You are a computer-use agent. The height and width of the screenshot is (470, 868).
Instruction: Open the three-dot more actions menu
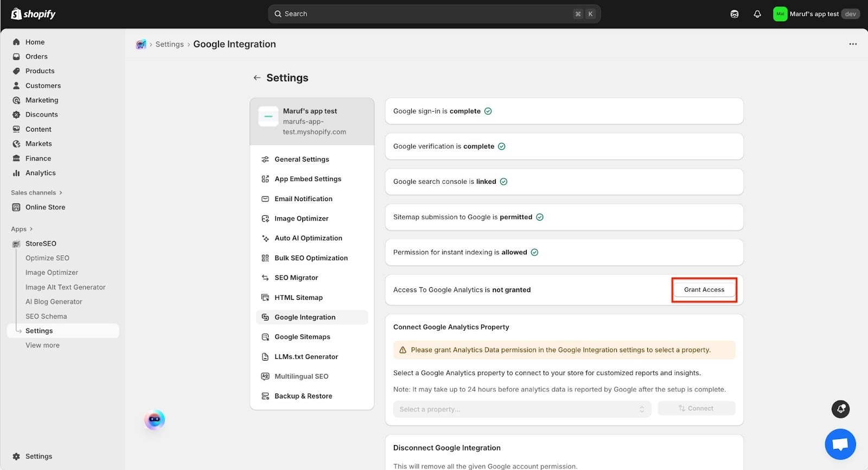pyautogui.click(x=853, y=44)
